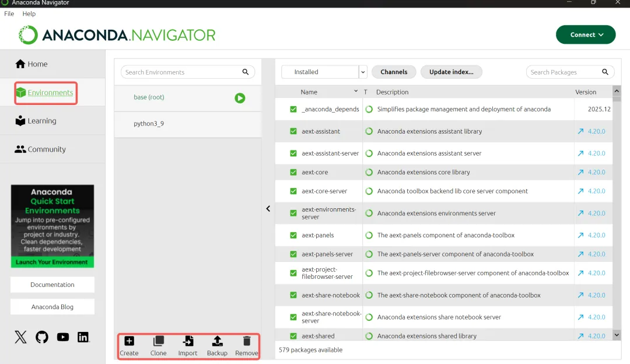630x364 pixels.
Task: Open the Connect dropdown button
Action: coord(586,35)
